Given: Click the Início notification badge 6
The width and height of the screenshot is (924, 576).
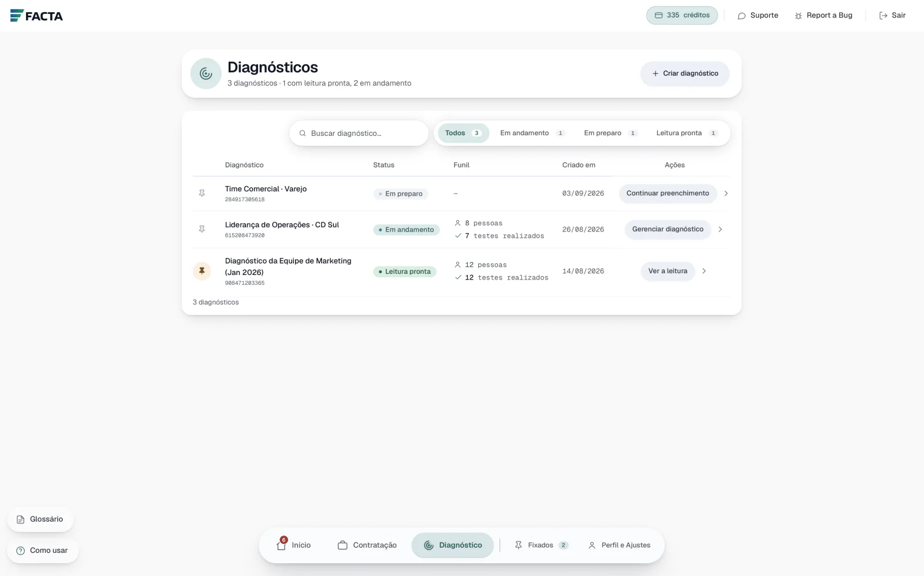Looking at the screenshot, I should tap(284, 540).
